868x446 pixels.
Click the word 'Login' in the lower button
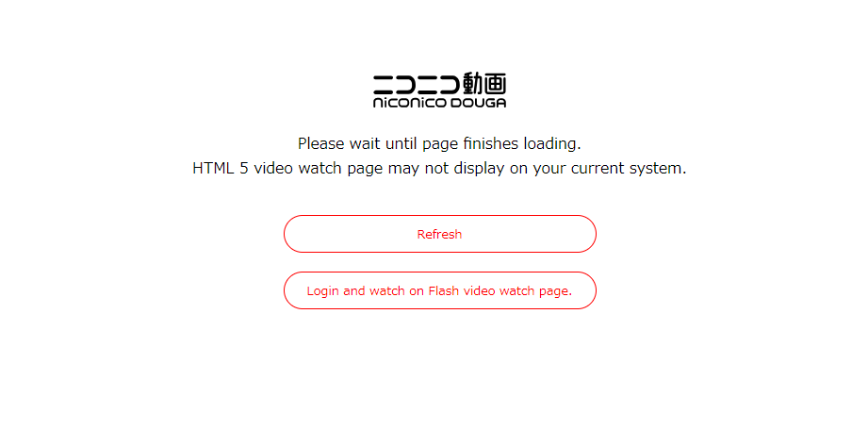(x=322, y=291)
